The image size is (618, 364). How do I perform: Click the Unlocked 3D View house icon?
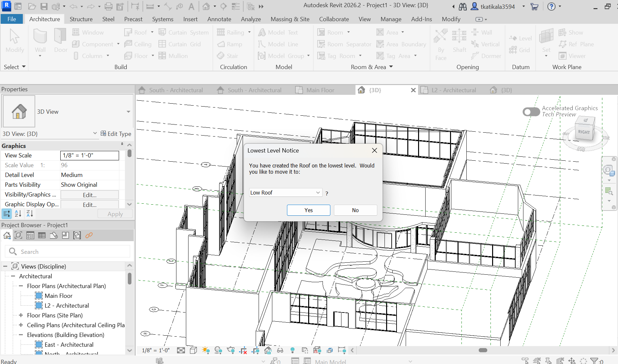click(268, 350)
